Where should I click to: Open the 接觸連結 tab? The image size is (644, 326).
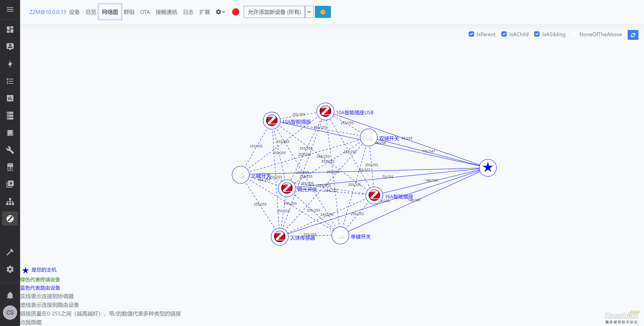[166, 12]
